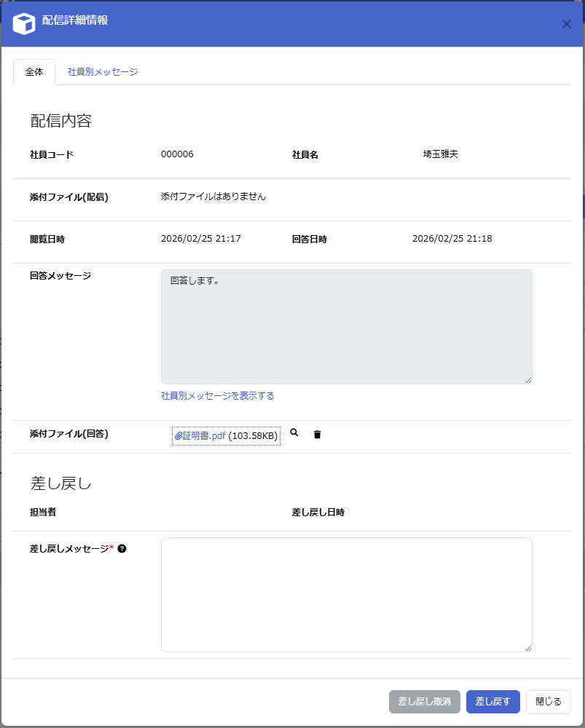Click the 回答日時 value 2026/02/25 21:18

(452, 239)
